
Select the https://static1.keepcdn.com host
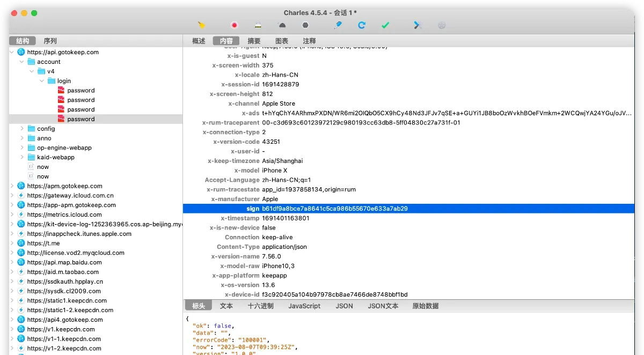[67, 300]
